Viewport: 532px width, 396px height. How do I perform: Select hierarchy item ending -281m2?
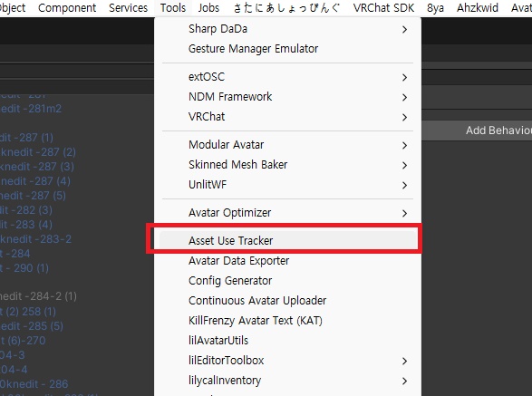point(31,109)
